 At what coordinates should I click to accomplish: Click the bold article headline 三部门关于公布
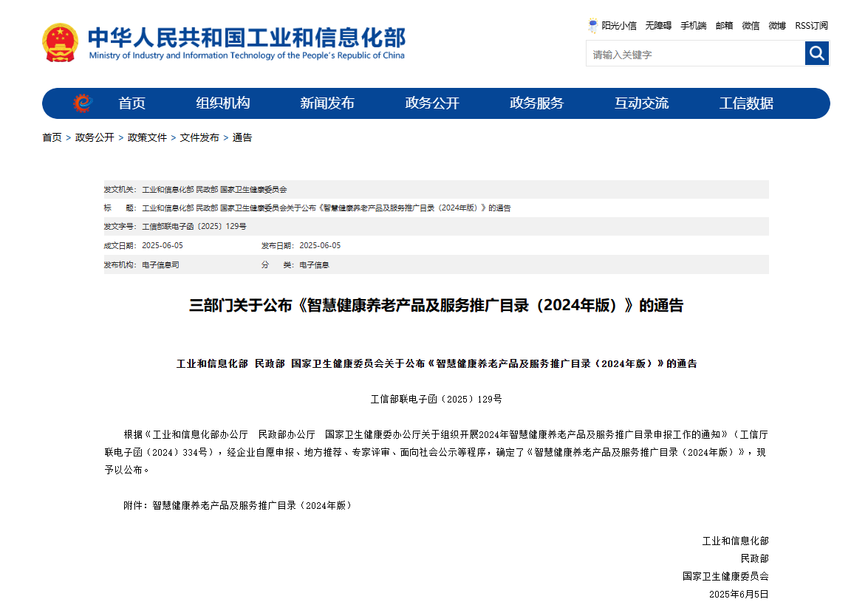coord(436,306)
